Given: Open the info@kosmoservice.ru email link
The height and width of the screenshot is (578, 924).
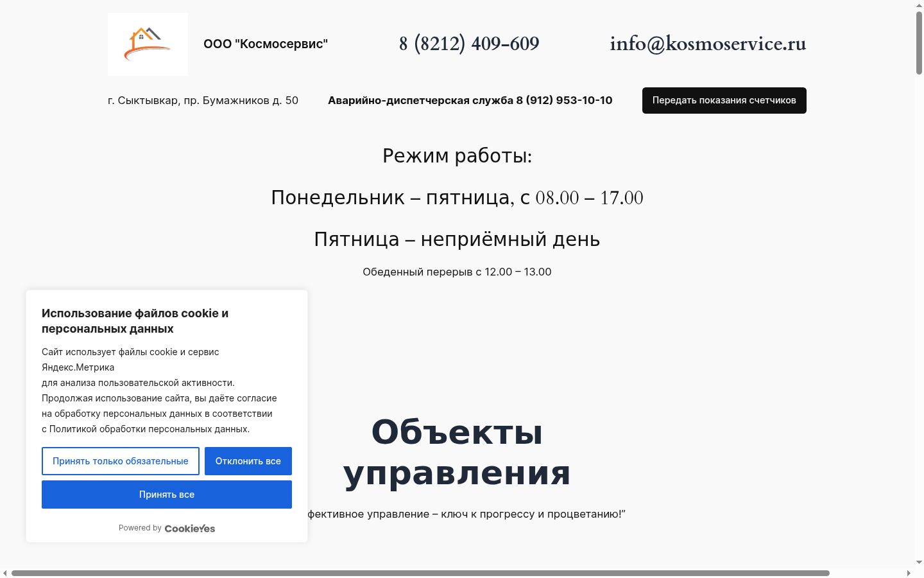Looking at the screenshot, I should click(x=708, y=44).
